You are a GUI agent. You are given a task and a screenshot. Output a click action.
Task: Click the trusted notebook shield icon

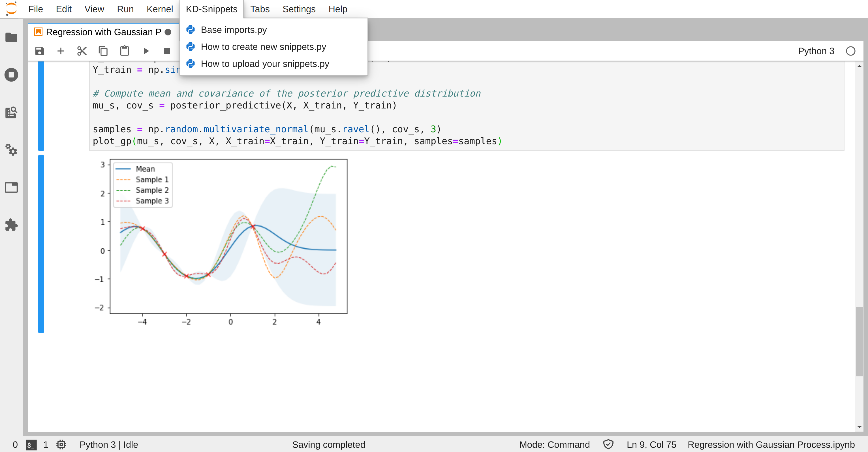click(x=608, y=445)
